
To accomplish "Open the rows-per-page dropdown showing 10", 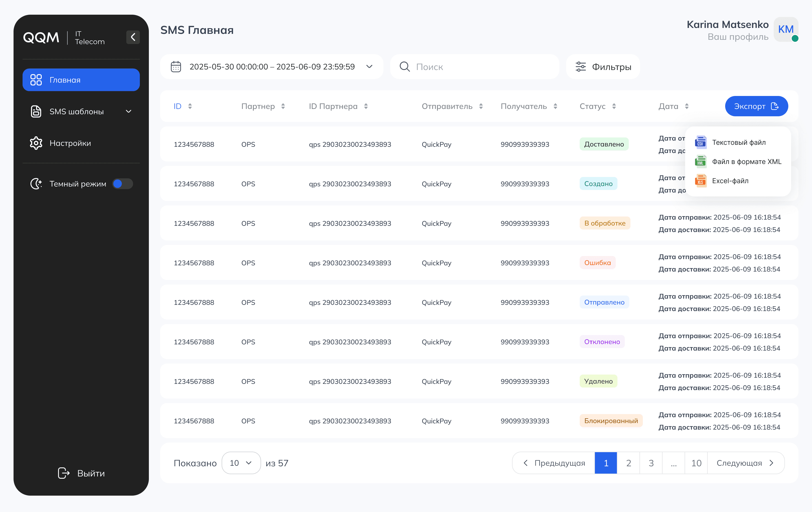I will tap(241, 463).
